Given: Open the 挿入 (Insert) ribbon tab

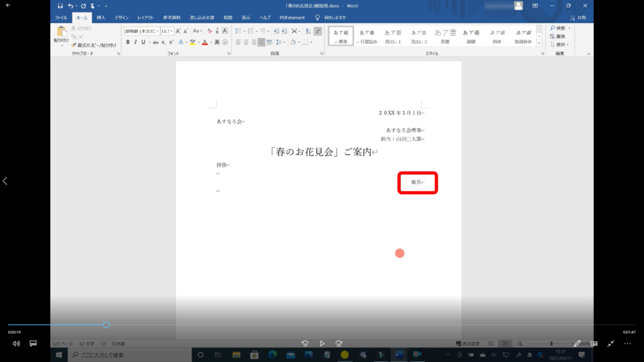Looking at the screenshot, I should point(101,18).
